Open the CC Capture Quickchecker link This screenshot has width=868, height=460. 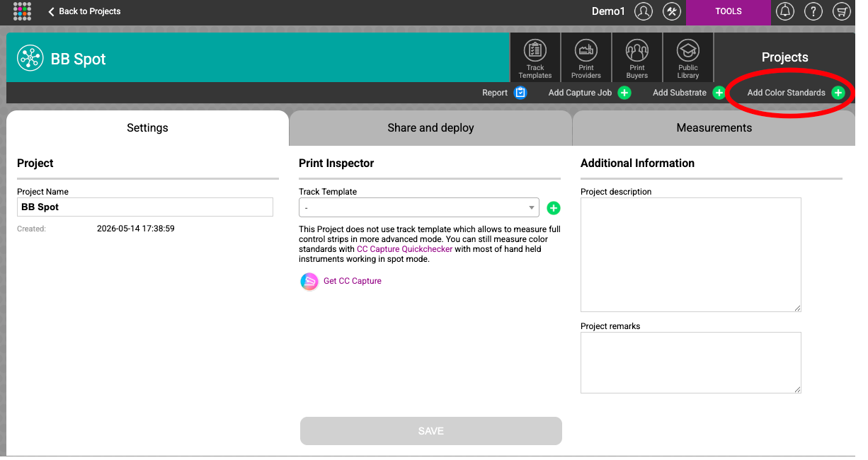(x=404, y=249)
